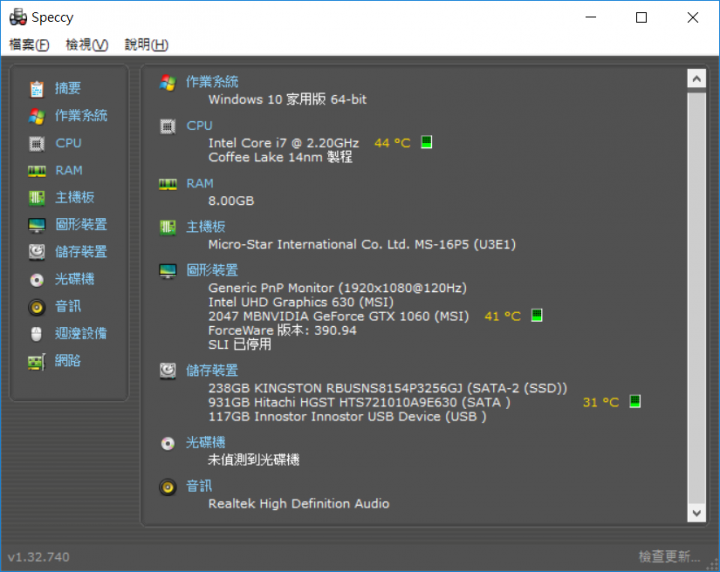Open the 摘要 summary clipboard icon
The image size is (720, 572).
click(37, 89)
